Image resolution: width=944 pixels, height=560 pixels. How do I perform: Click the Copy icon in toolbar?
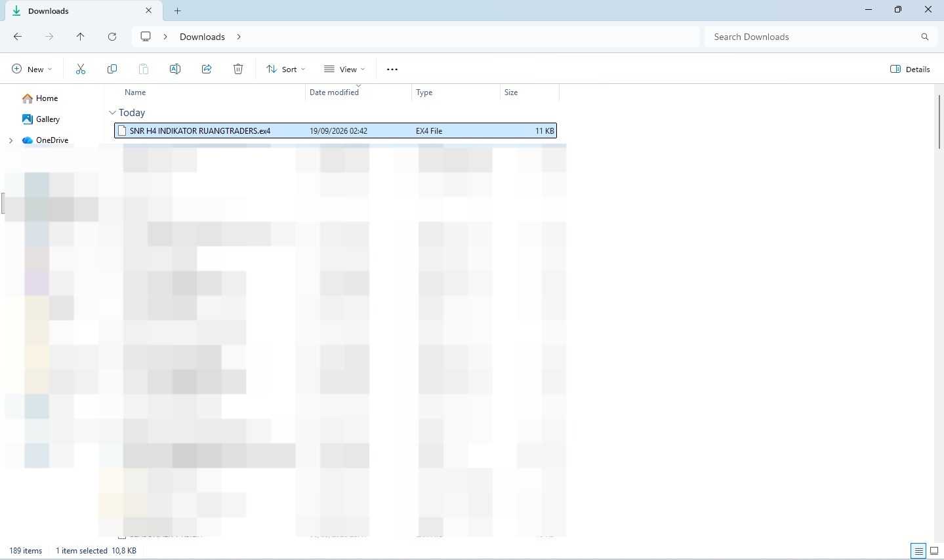tap(112, 69)
